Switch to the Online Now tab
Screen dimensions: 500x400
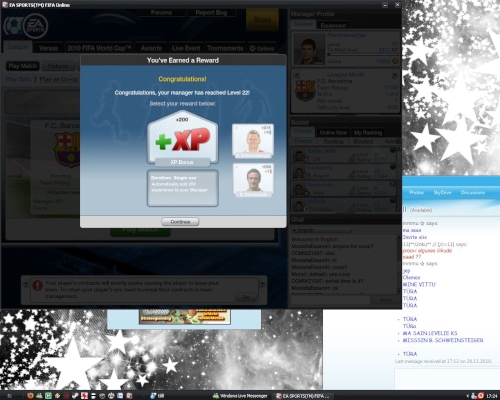pos(333,132)
